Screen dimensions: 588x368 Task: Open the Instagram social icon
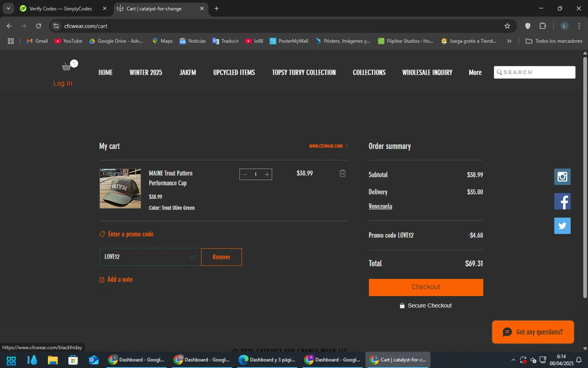pyautogui.click(x=562, y=177)
